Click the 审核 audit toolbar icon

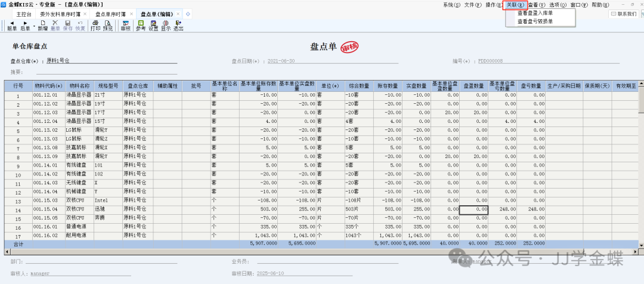point(125,25)
